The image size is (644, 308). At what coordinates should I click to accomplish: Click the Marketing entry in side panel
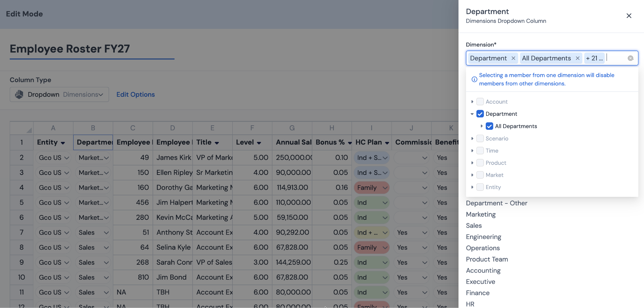(x=481, y=214)
